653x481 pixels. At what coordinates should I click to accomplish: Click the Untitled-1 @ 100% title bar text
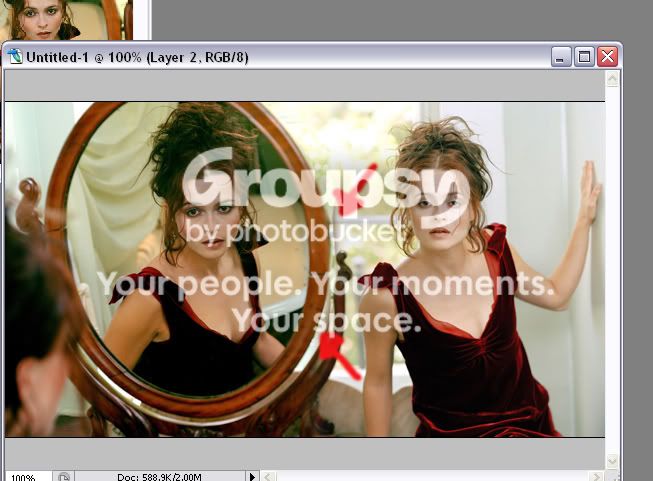click(x=137, y=57)
